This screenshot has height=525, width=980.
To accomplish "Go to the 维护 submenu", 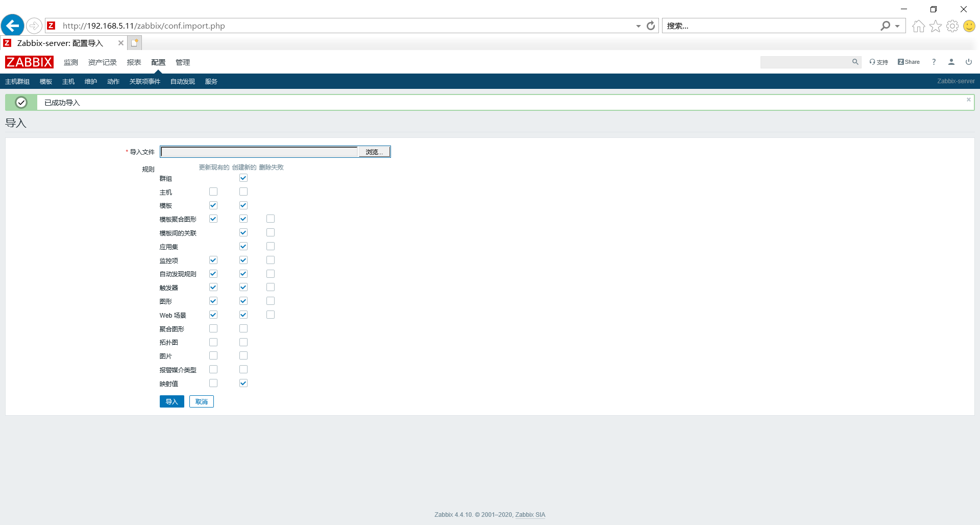I will click(x=91, y=82).
